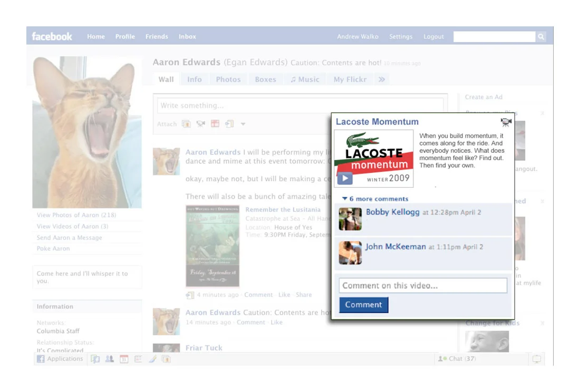Screen dimensions: 580x392
Task: Attach a photo using the photo icon
Action: [x=187, y=124]
